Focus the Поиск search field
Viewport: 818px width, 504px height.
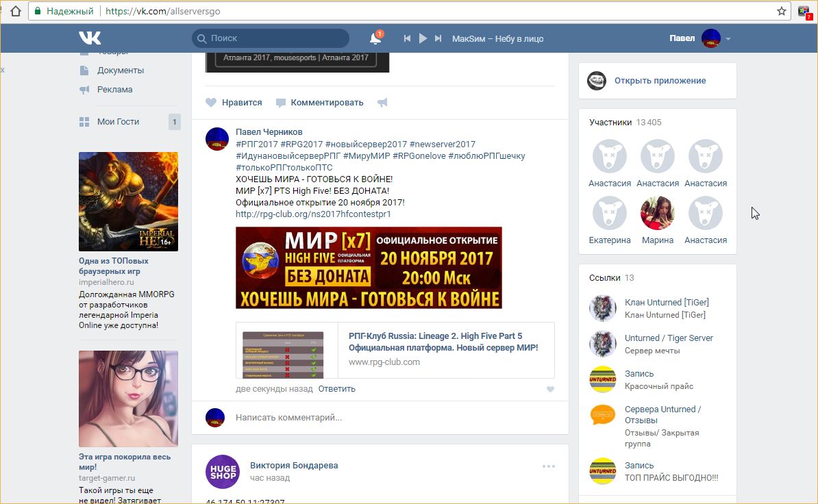(x=274, y=39)
